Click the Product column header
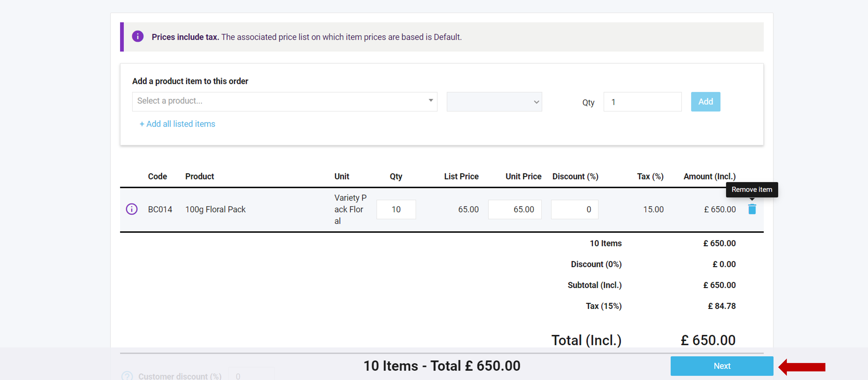The image size is (868, 380). tap(199, 176)
